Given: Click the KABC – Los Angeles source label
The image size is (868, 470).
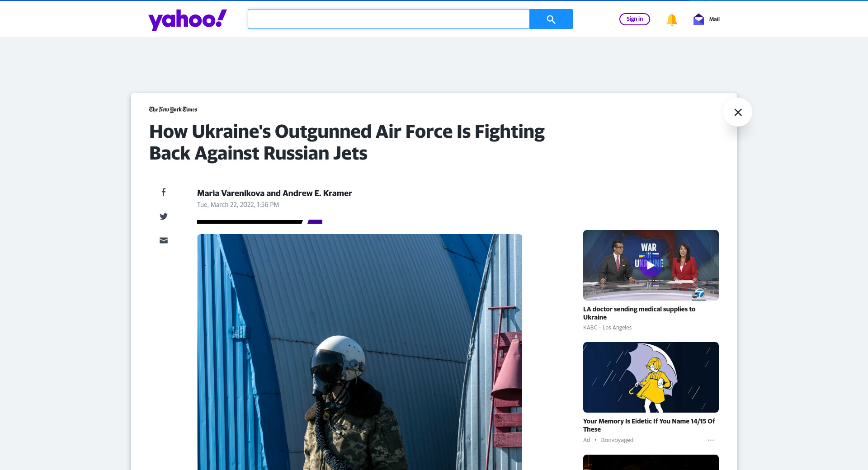Looking at the screenshot, I should pos(607,328).
